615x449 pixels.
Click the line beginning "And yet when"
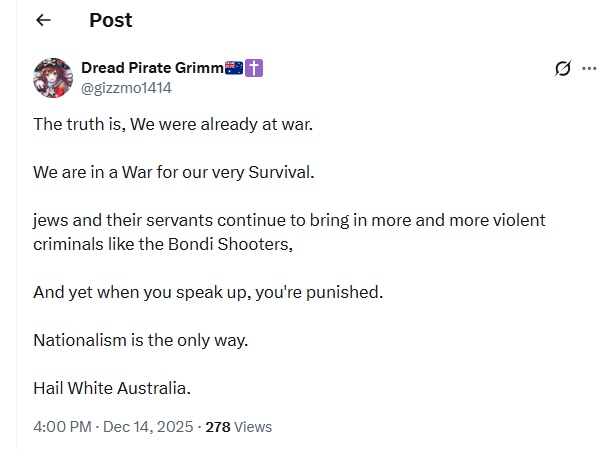coord(208,292)
